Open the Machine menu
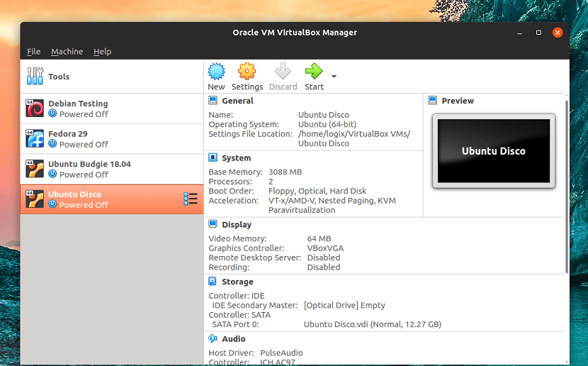The width and height of the screenshot is (588, 366). (x=67, y=52)
